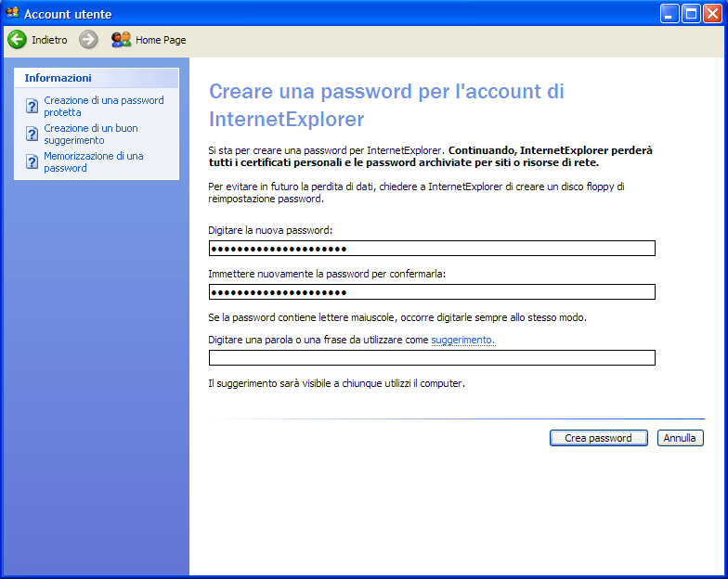Open Memorizzazione di una password link
Screen dimensions: 728x579
[93, 161]
